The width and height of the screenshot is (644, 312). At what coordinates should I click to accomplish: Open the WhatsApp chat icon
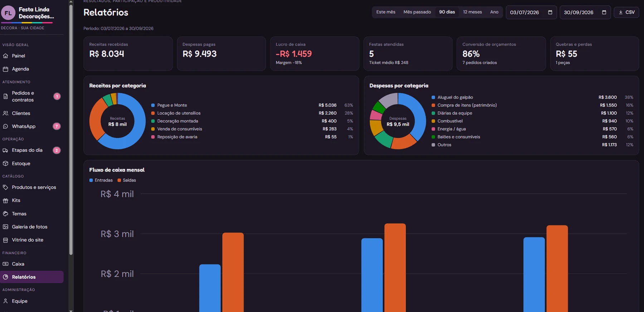coord(5,126)
